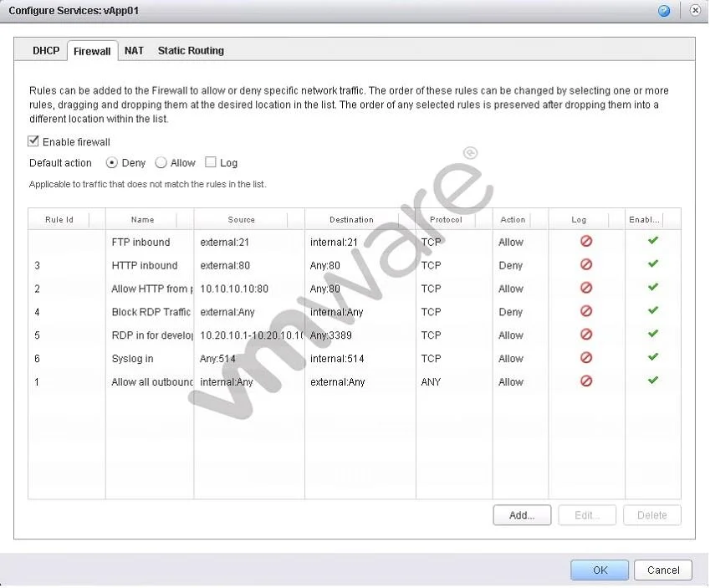Click the log icon for Allow all outbound rule
710x588 pixels.
pos(586,381)
